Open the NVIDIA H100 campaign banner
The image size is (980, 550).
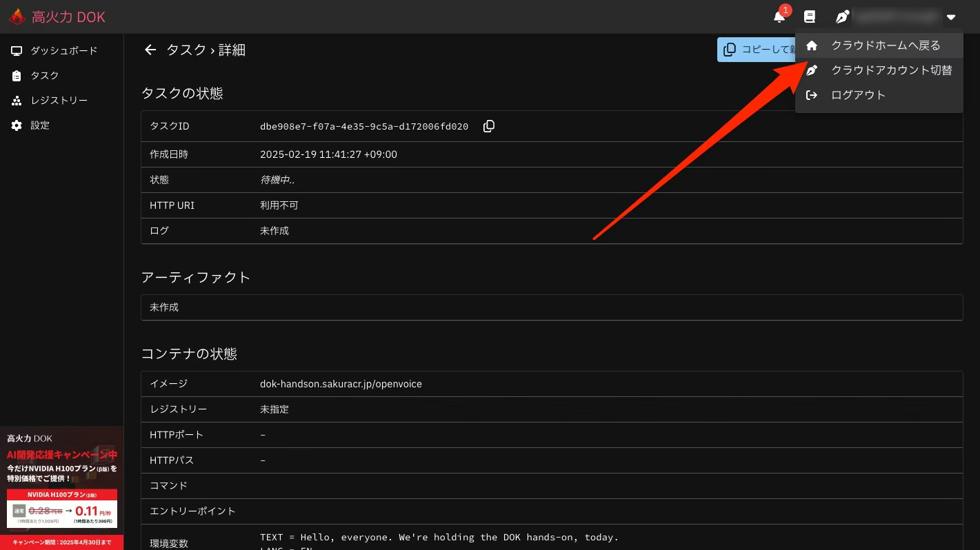(x=62, y=488)
